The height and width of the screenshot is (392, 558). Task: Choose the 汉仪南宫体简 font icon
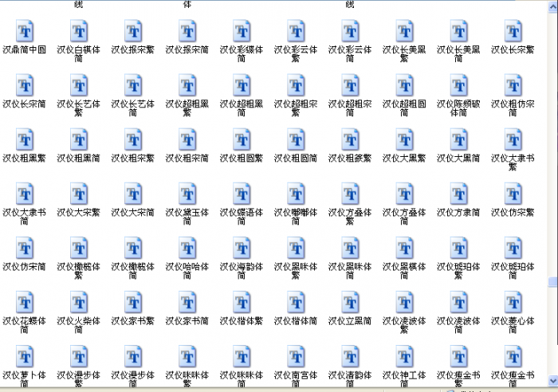click(x=296, y=357)
